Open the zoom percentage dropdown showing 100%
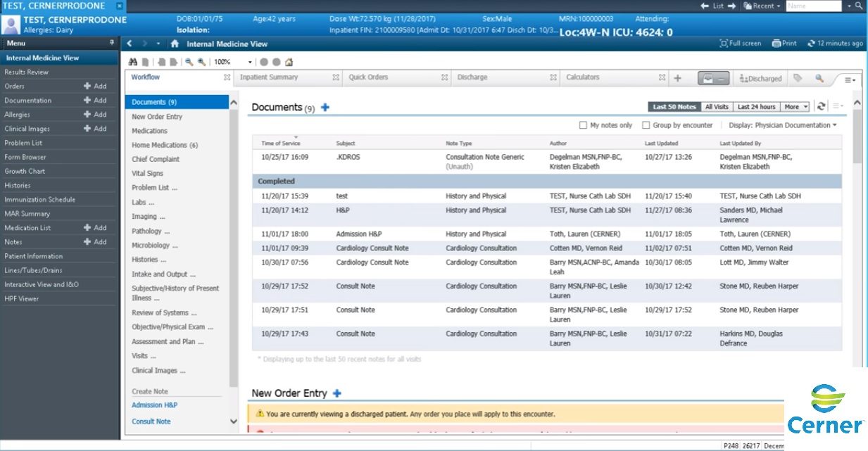 point(249,62)
